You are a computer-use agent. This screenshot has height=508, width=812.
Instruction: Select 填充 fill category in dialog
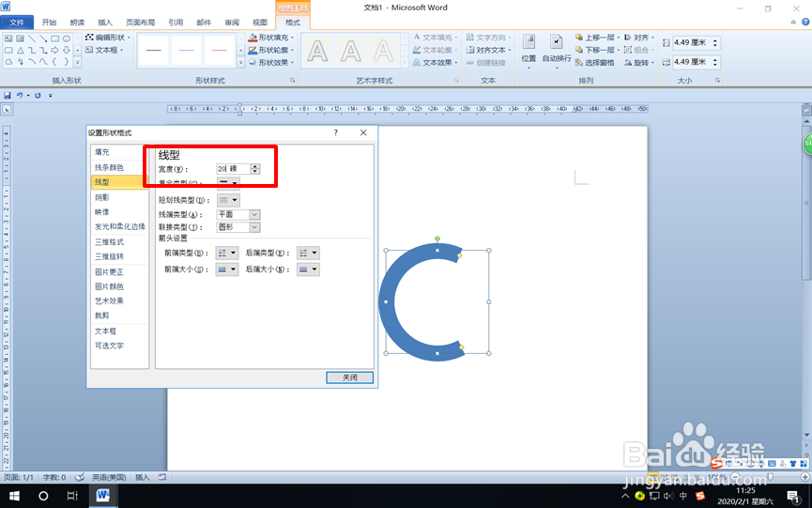pos(118,152)
